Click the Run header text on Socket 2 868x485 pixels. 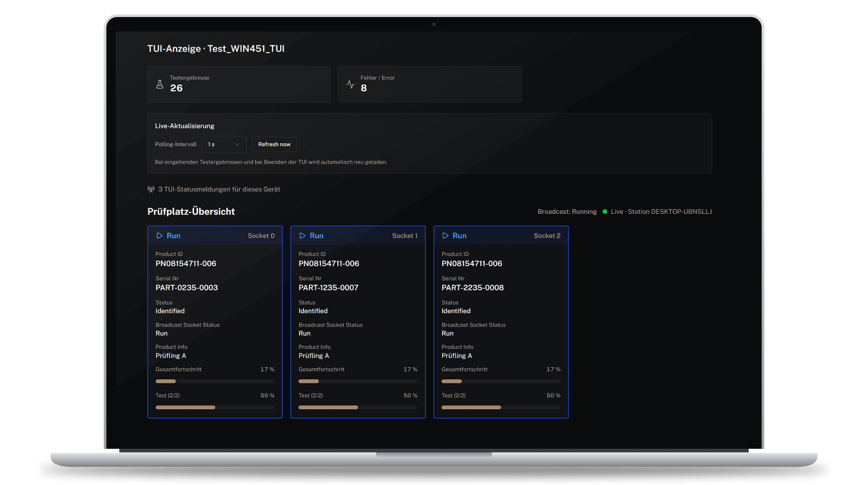point(460,236)
